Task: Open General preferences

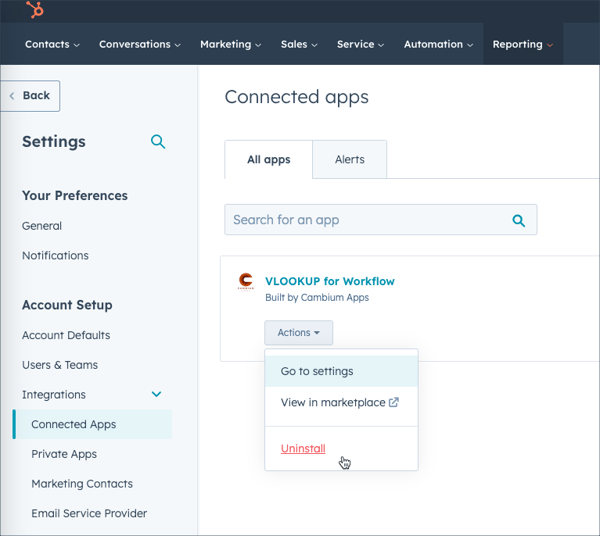Action: point(42,226)
